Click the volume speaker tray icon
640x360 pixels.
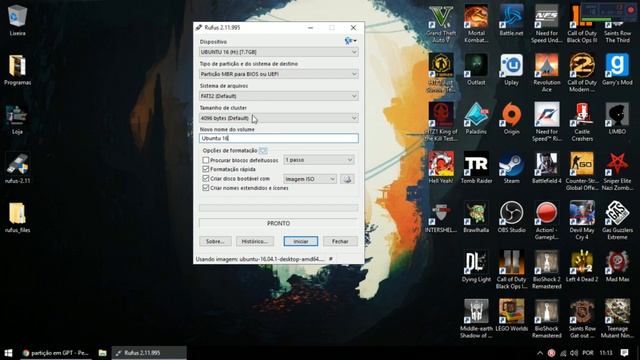574,353
